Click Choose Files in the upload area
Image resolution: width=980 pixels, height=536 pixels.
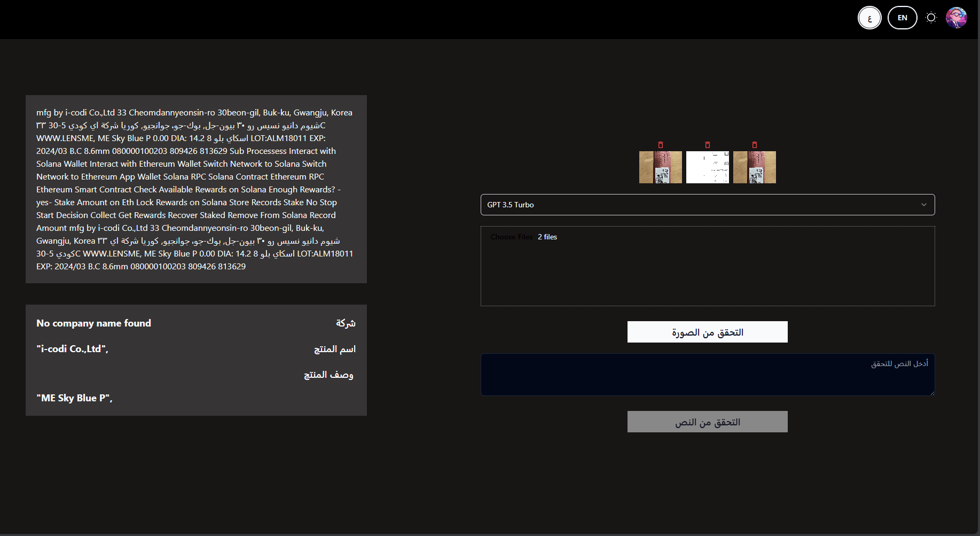[512, 237]
